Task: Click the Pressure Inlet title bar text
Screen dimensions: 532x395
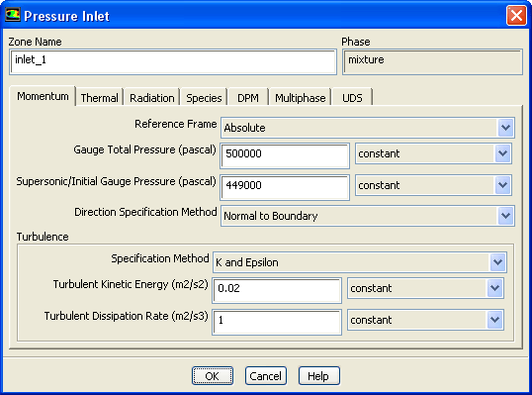Action: pyautogui.click(x=67, y=16)
